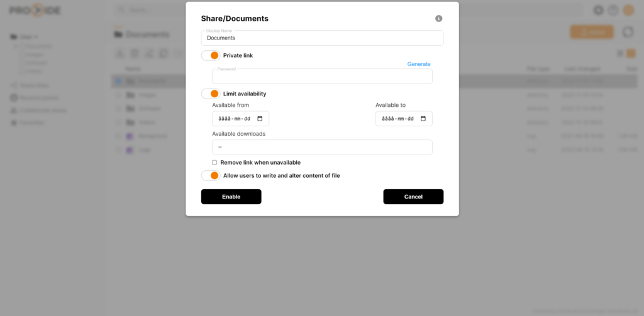The height and width of the screenshot is (316, 644).
Task: Toggle the Private link switch
Action: 211,55
